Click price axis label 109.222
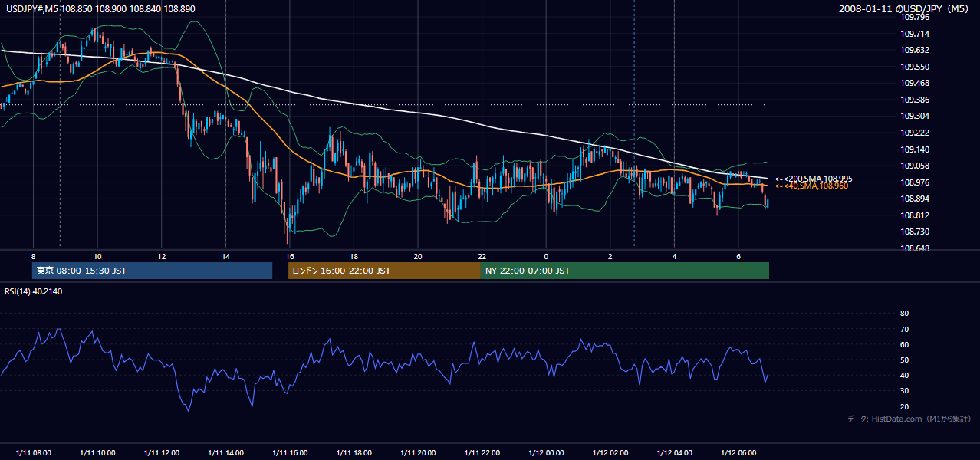980x460 pixels. pos(915,133)
